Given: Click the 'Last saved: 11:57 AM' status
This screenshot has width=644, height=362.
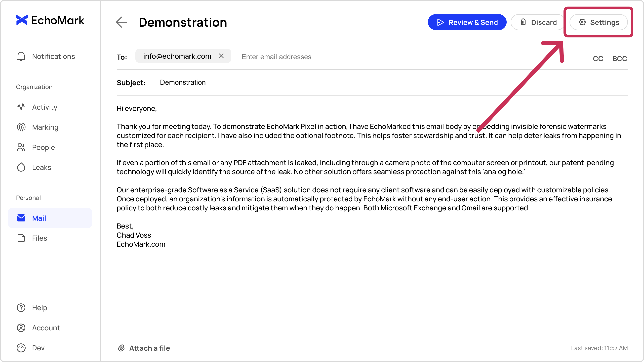Looking at the screenshot, I should (x=599, y=348).
